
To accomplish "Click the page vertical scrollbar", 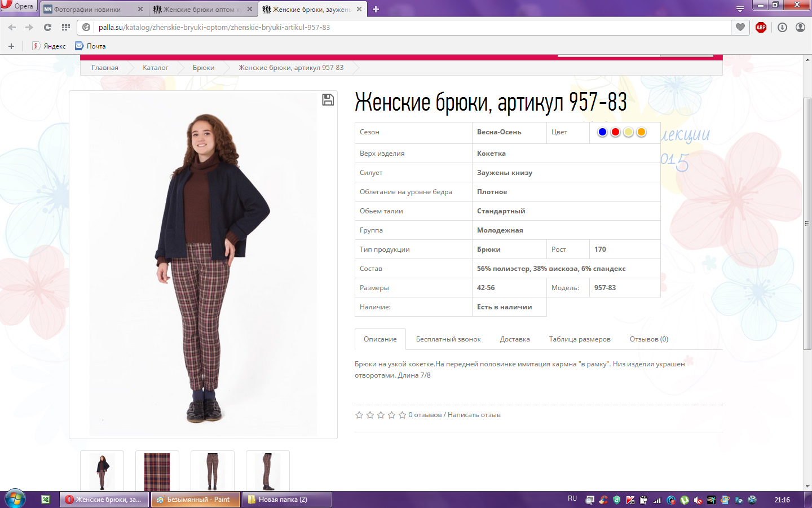I will click(x=807, y=224).
